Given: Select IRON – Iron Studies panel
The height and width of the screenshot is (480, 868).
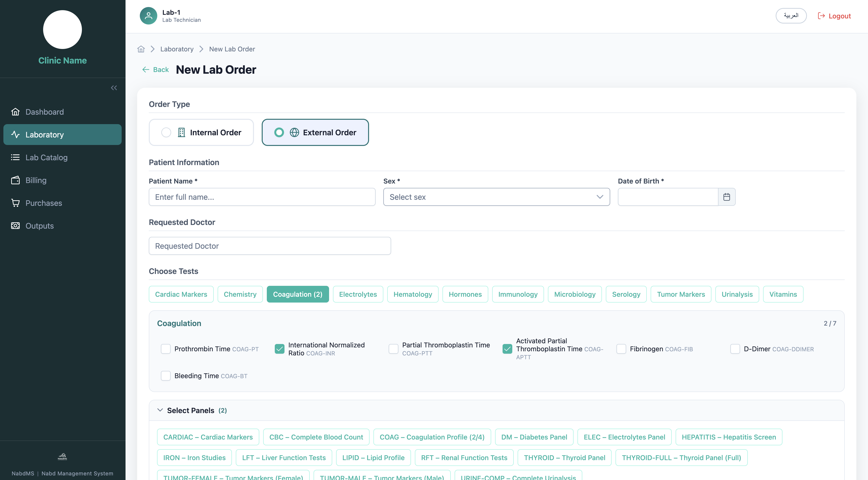Looking at the screenshot, I should [194, 457].
